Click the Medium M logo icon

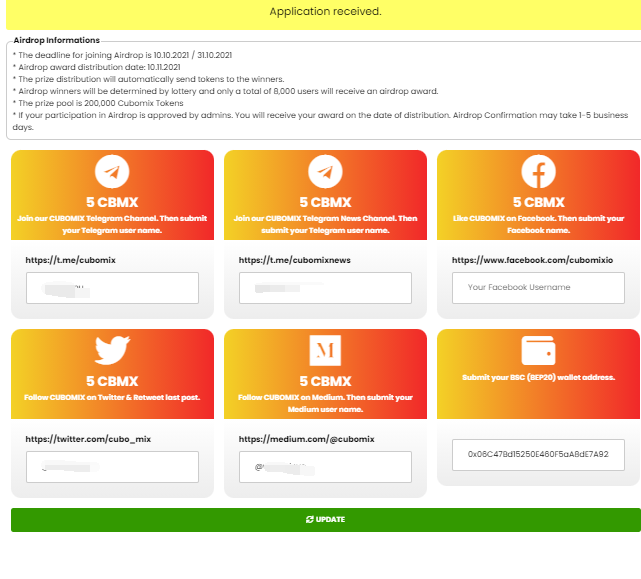[x=325, y=350]
